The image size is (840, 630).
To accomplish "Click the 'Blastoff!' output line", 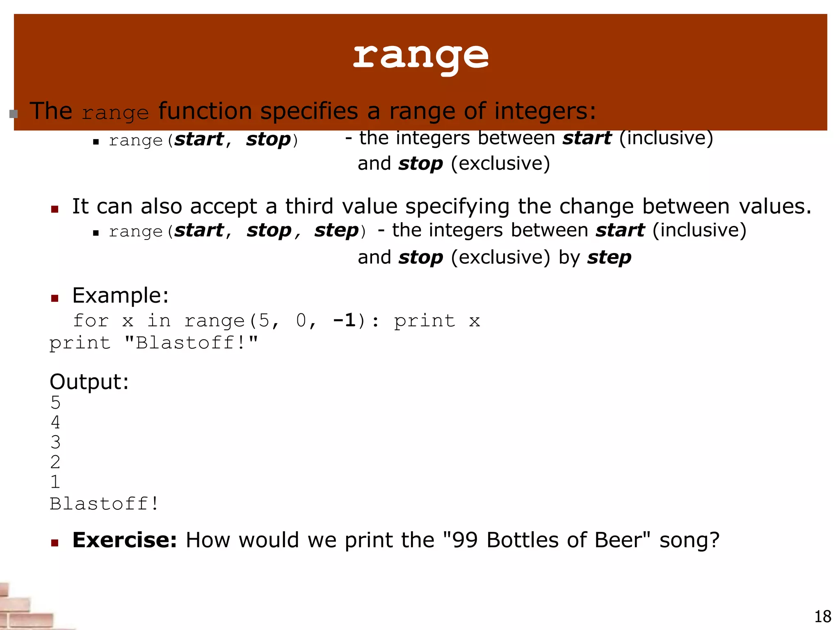I will tap(104, 504).
